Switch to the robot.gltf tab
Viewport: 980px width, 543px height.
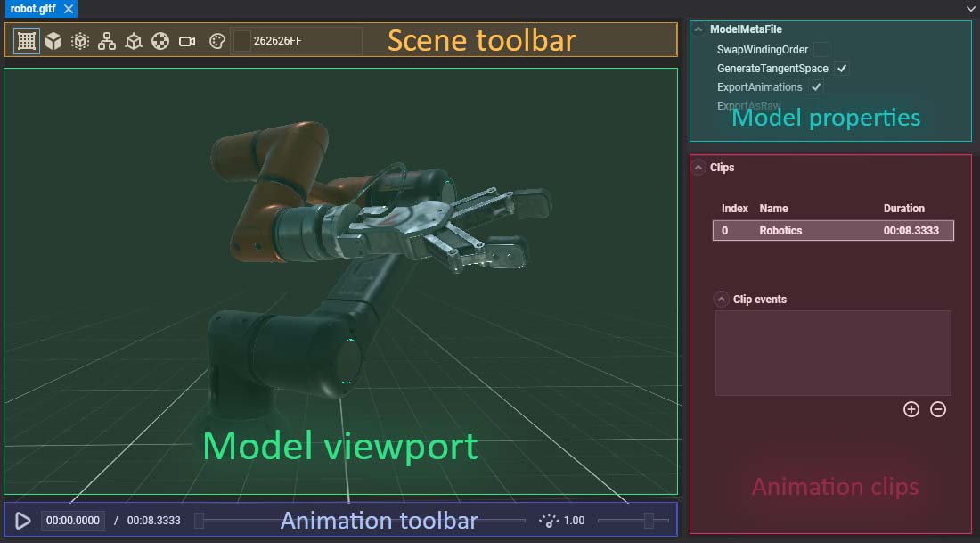click(x=31, y=9)
